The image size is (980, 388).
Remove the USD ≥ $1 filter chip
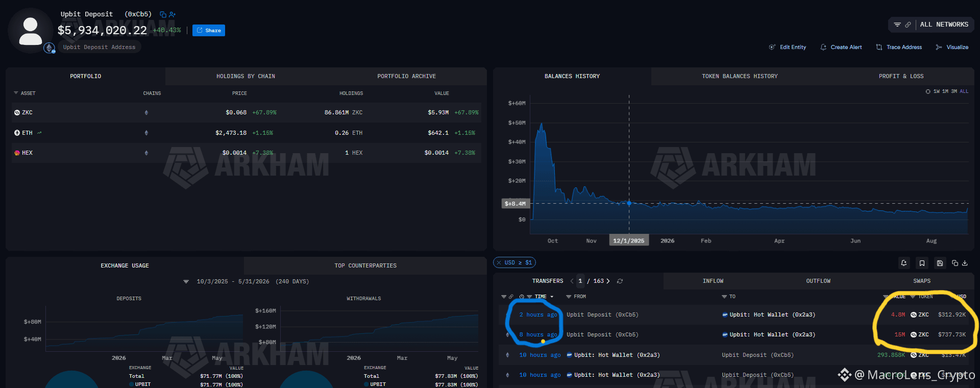click(499, 262)
